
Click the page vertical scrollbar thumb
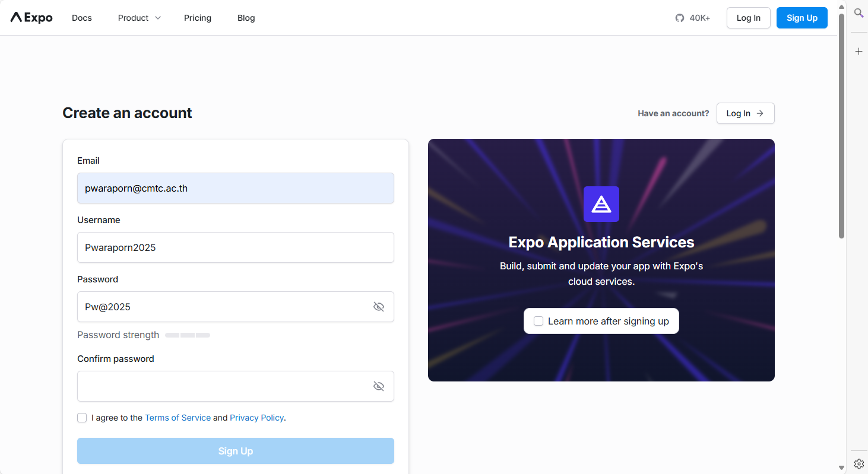click(x=841, y=125)
